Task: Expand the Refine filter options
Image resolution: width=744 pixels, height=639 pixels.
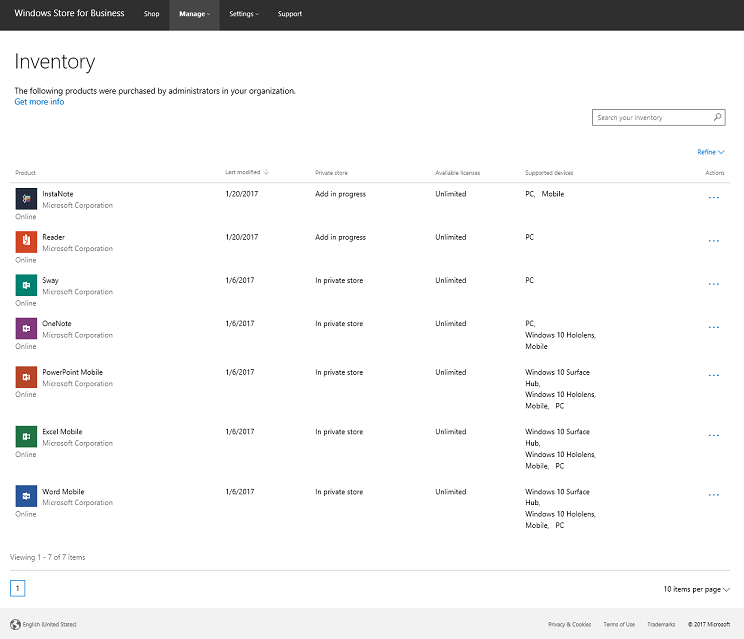Action: point(710,152)
